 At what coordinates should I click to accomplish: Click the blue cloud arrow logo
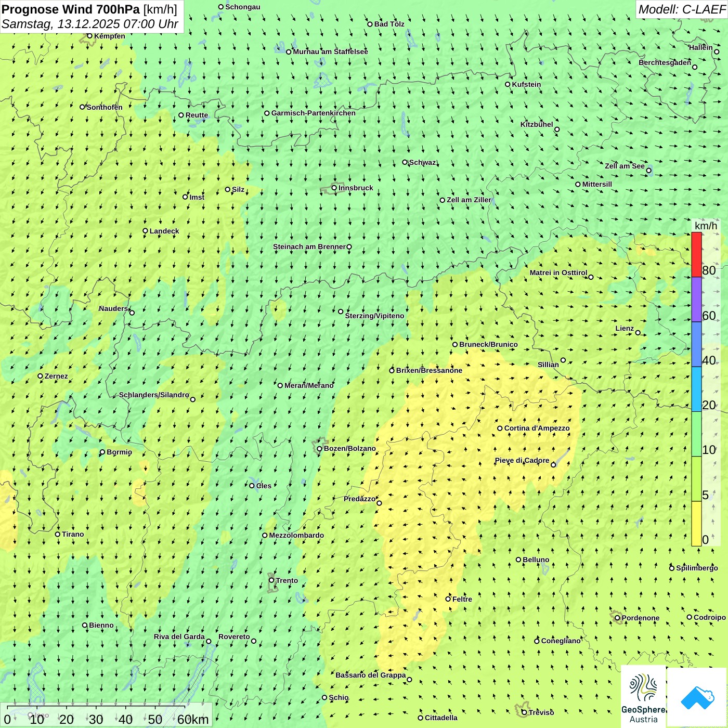(x=697, y=697)
